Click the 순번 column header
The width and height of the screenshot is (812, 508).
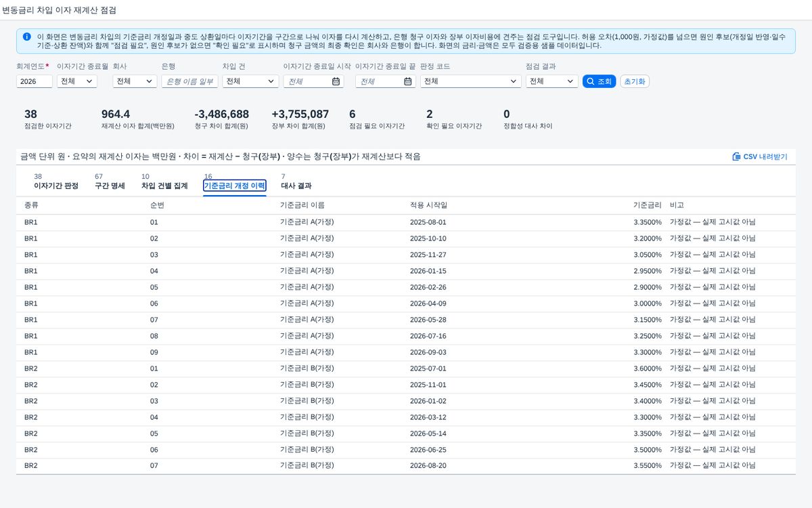[x=157, y=205]
